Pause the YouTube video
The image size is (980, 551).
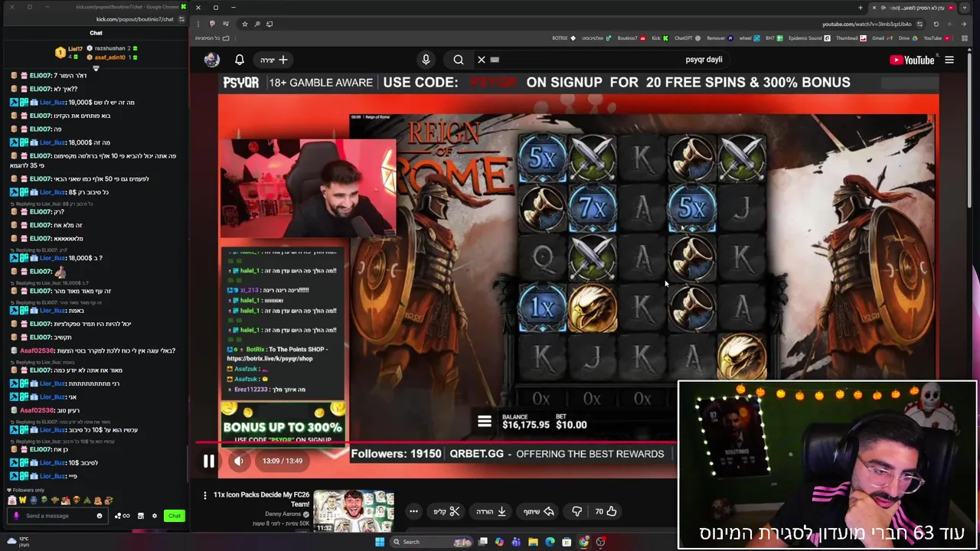[x=208, y=461]
